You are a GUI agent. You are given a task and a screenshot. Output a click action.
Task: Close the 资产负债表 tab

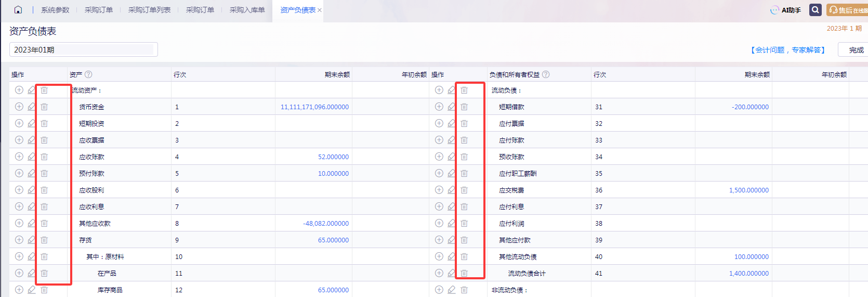point(320,10)
